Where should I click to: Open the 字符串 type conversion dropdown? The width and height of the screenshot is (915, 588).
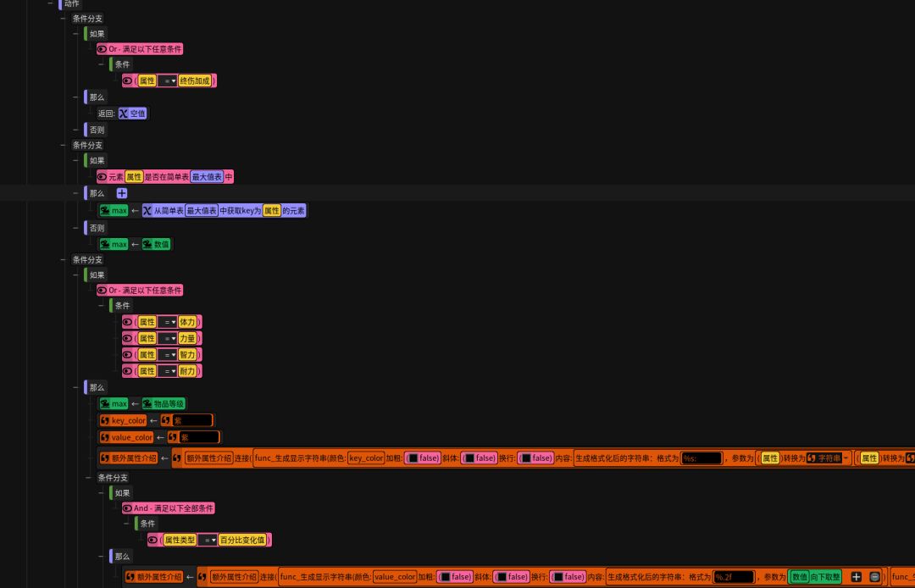[828, 458]
